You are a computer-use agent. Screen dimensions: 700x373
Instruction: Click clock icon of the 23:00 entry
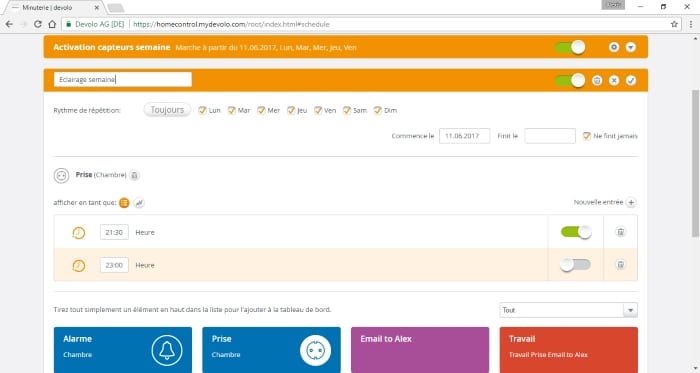[x=79, y=265]
